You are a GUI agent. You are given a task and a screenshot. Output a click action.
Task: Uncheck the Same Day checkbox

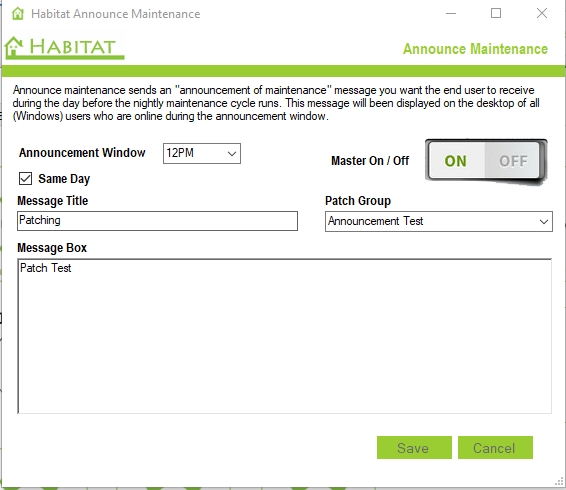[25, 178]
